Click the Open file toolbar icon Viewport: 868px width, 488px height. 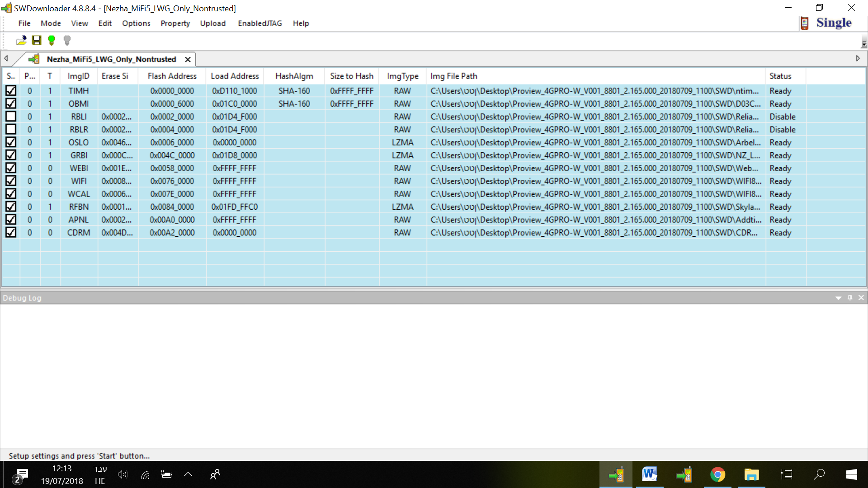click(21, 41)
